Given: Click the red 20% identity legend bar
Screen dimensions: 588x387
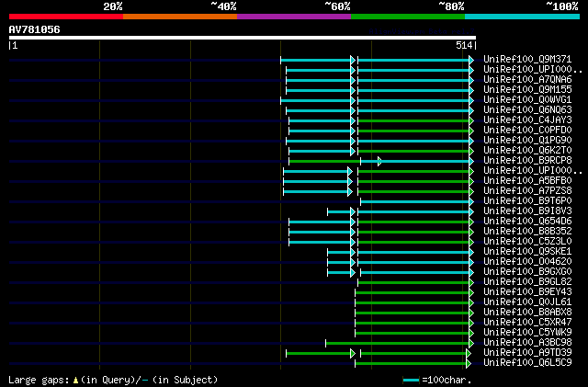Looking at the screenshot, I should coord(66,17).
